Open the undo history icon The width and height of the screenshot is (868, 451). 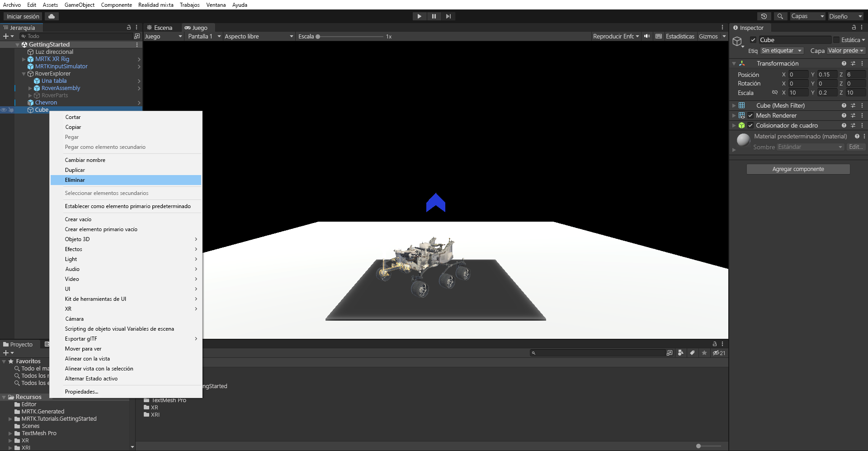point(764,16)
